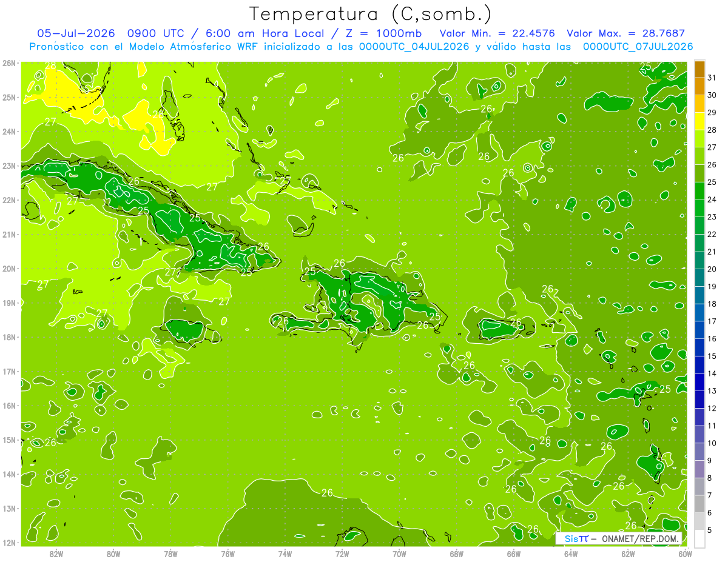Click latitude axis label "16N"
The image size is (728, 562).
coord(9,406)
